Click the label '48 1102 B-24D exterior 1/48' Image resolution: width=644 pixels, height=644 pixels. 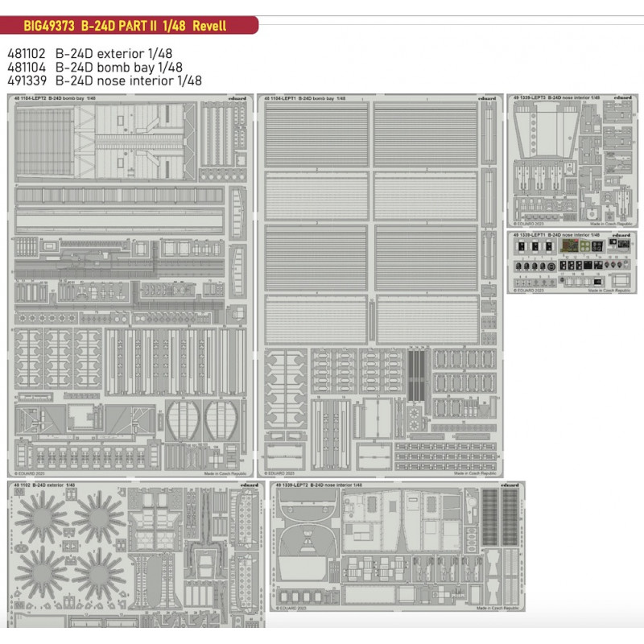[x=44, y=485]
